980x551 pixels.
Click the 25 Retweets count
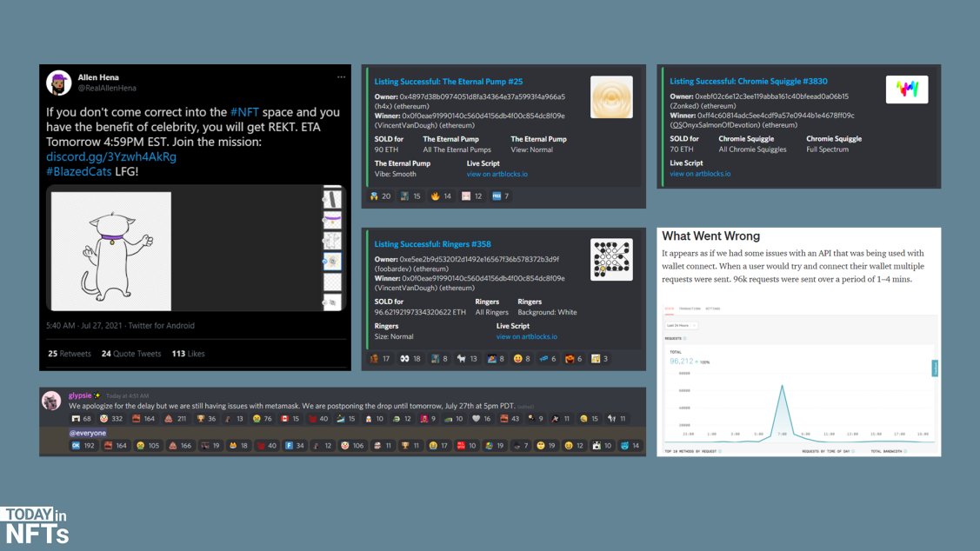[x=70, y=354]
